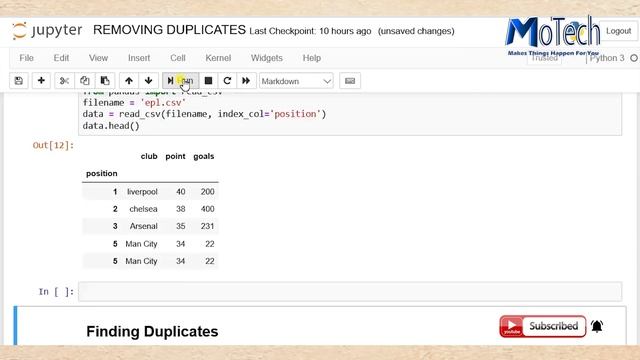Click goals value 200

tap(207, 192)
